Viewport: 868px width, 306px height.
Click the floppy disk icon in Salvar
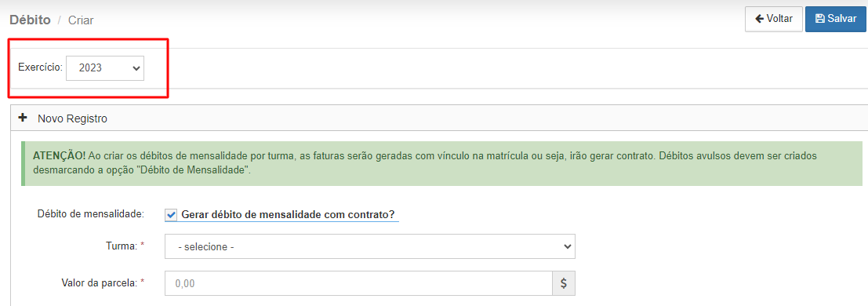[x=820, y=19]
